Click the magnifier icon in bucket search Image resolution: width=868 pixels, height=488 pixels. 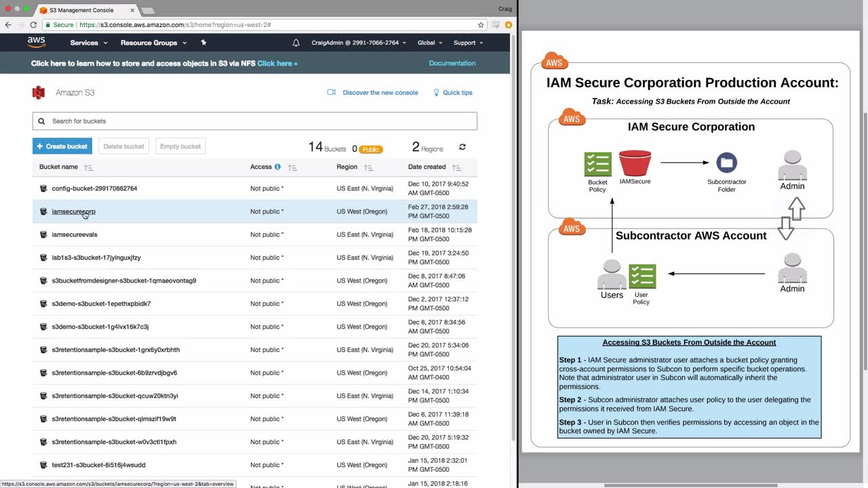(41, 121)
